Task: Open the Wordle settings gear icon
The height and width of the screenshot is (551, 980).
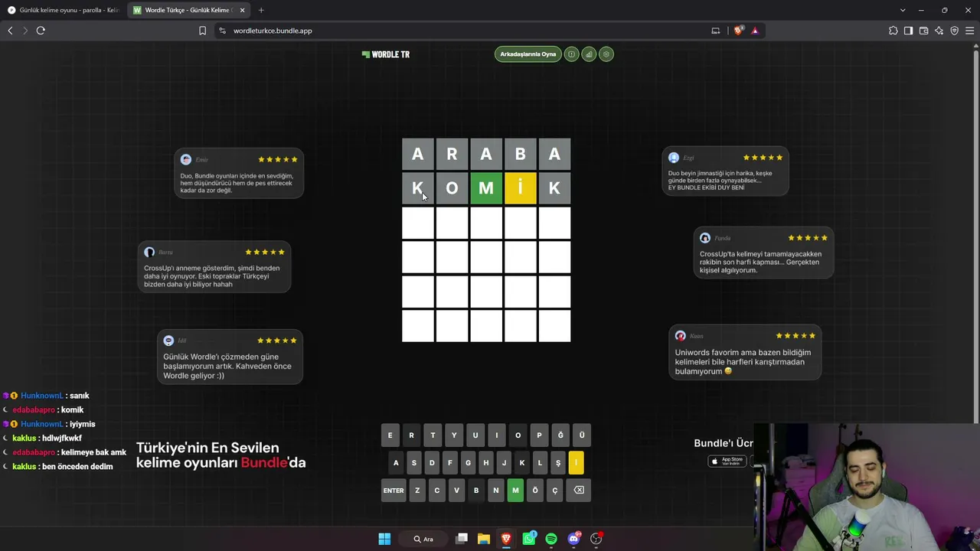Action: 606,54
